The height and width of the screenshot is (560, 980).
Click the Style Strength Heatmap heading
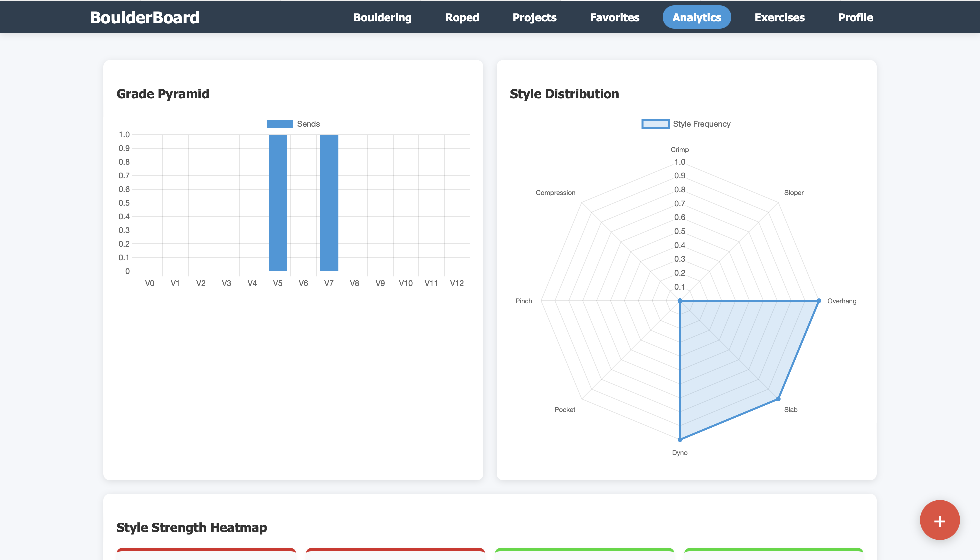click(192, 527)
